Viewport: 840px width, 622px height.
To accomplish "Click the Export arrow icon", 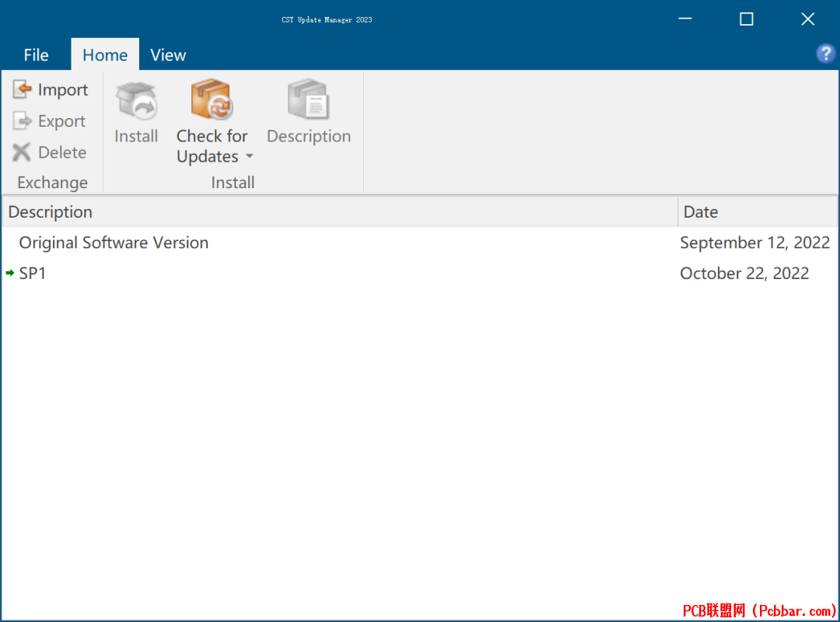I will (22, 121).
